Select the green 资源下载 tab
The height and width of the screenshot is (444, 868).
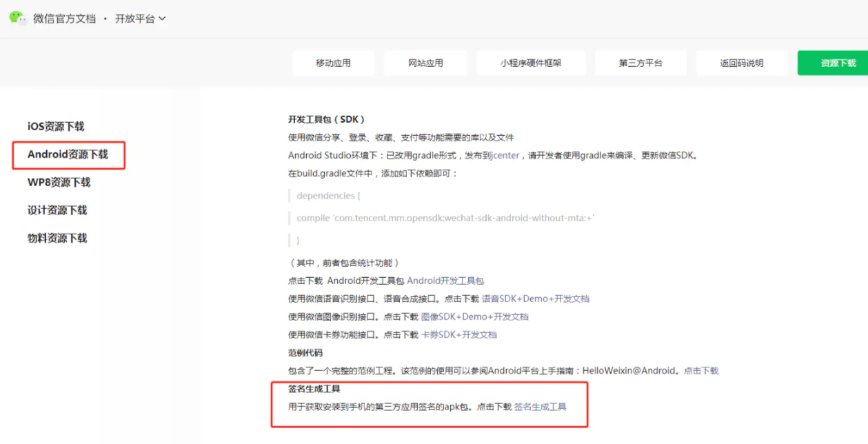[833, 63]
